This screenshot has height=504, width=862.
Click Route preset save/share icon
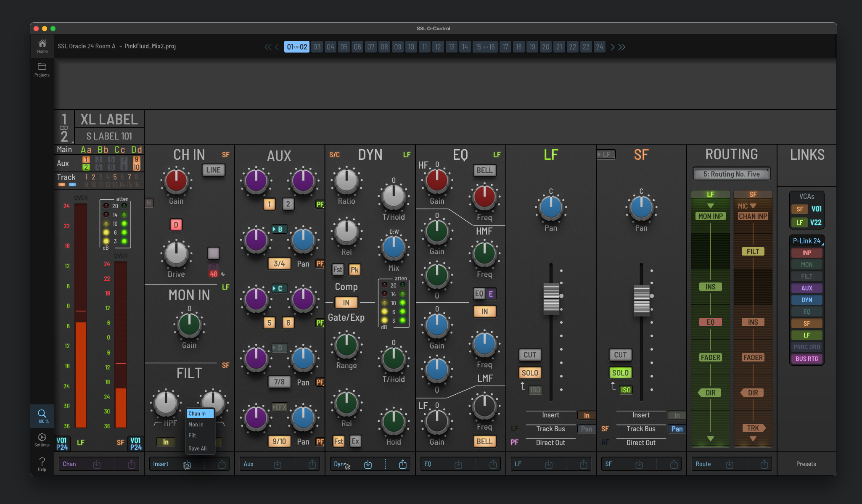click(x=764, y=464)
